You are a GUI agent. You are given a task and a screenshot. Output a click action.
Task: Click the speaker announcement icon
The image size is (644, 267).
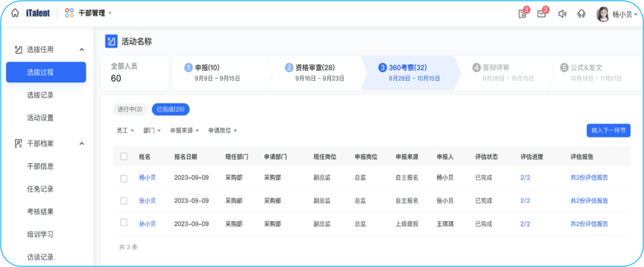562,14
